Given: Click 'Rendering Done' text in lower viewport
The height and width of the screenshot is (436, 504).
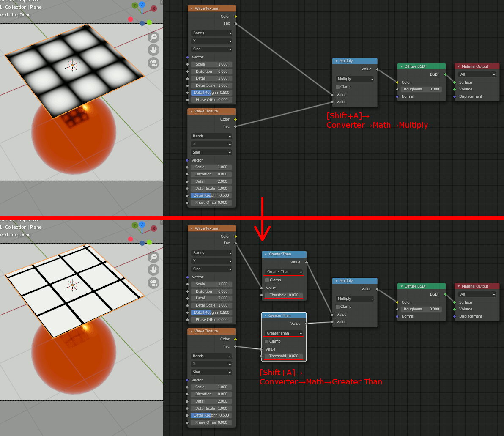Looking at the screenshot, I should (x=15, y=235).
